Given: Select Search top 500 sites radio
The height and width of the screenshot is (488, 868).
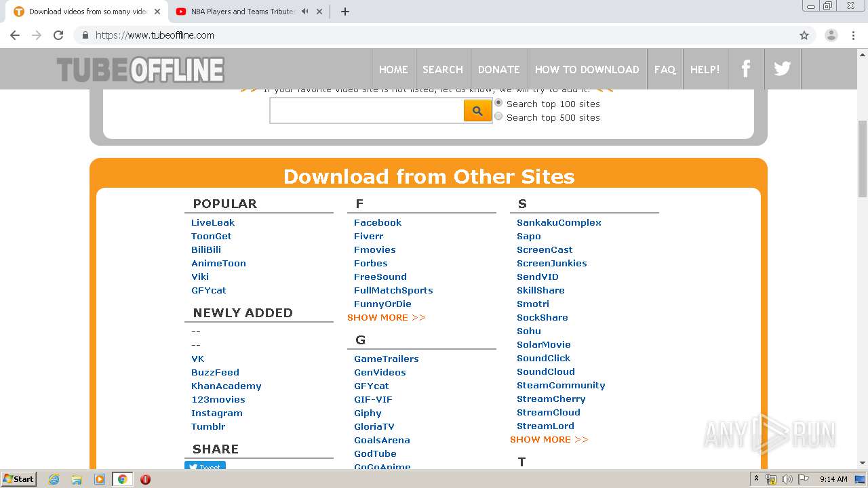Looking at the screenshot, I should click(x=498, y=117).
